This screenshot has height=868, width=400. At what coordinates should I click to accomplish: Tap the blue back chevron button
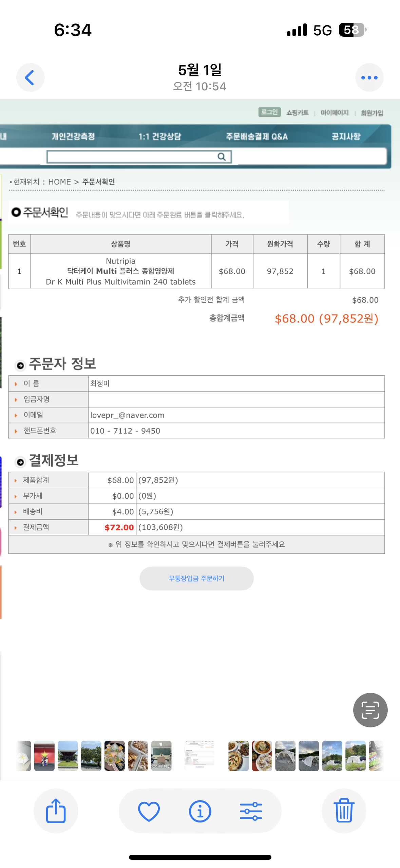tap(30, 77)
